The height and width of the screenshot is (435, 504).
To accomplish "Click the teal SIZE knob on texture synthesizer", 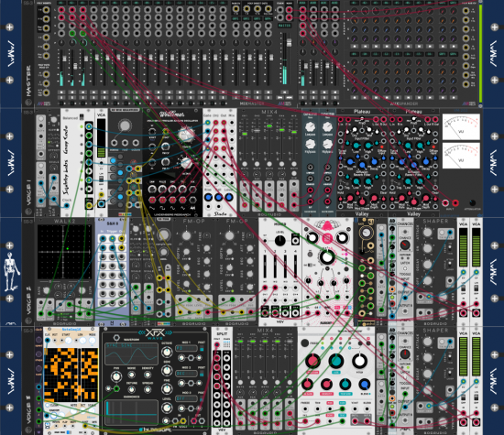I will pos(336,361).
